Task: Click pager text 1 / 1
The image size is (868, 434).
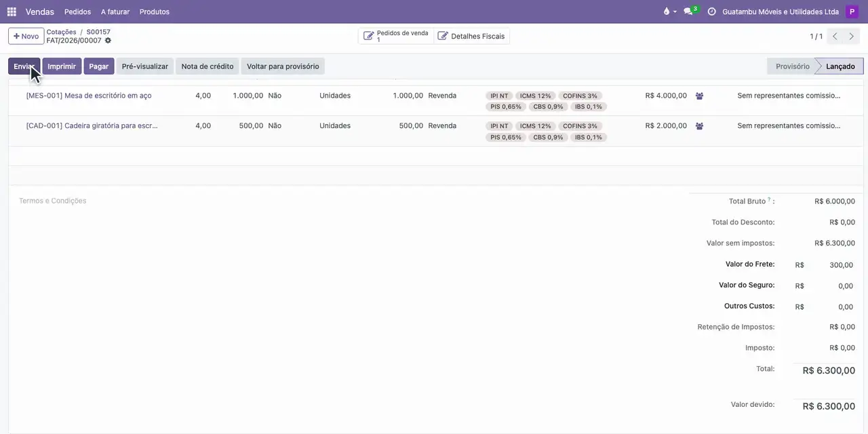Action: pos(816,36)
